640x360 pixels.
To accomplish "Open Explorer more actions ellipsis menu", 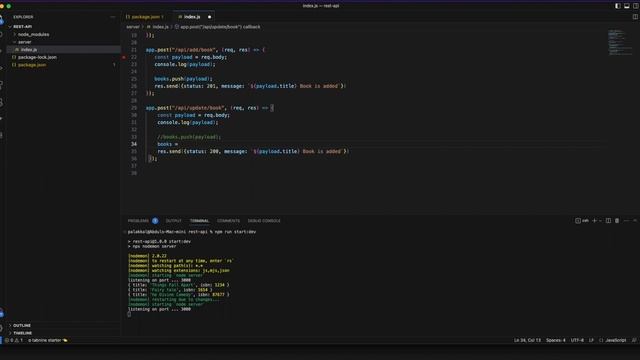I will 113,17.
